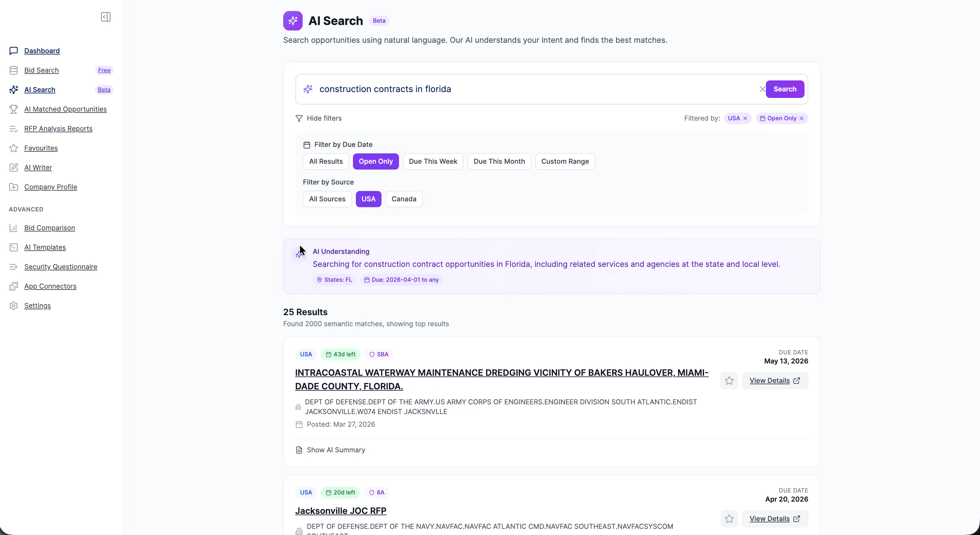Click the AI Templates terminal icon
This screenshot has width=980, height=535.
click(x=14, y=247)
